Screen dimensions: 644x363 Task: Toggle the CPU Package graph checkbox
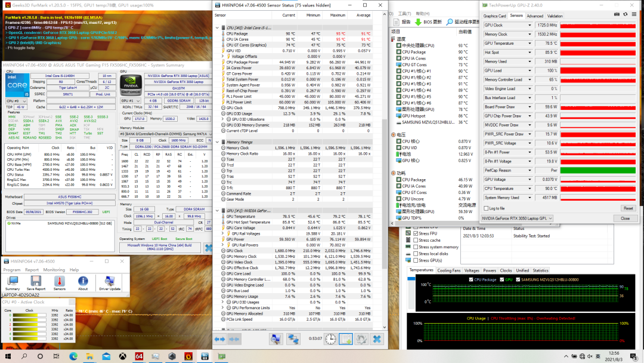471,279
